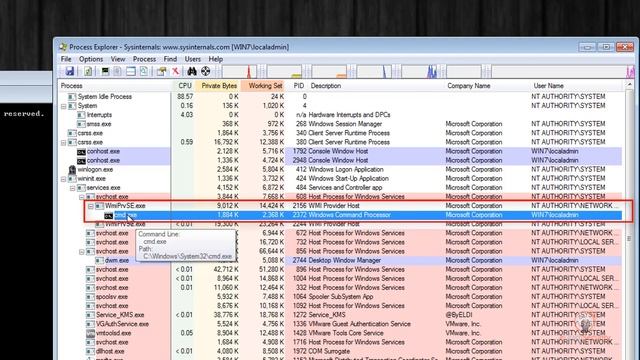Sort by the Private Bytes column header

[218, 86]
